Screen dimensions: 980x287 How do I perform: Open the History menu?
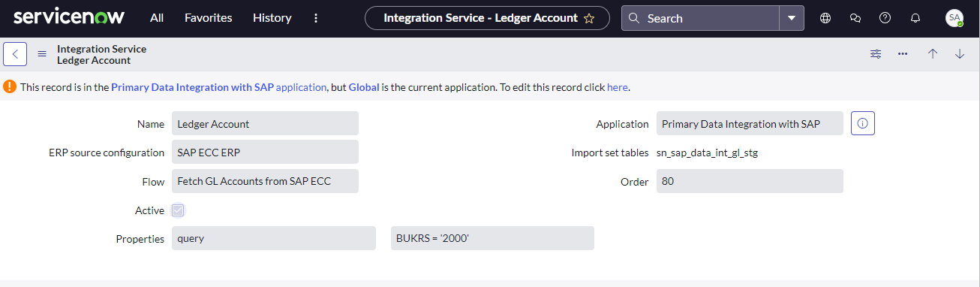pos(272,18)
